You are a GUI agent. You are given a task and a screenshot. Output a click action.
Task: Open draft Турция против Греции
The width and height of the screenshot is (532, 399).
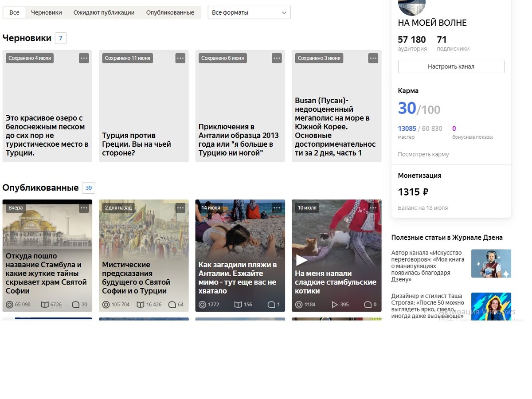tap(137, 144)
